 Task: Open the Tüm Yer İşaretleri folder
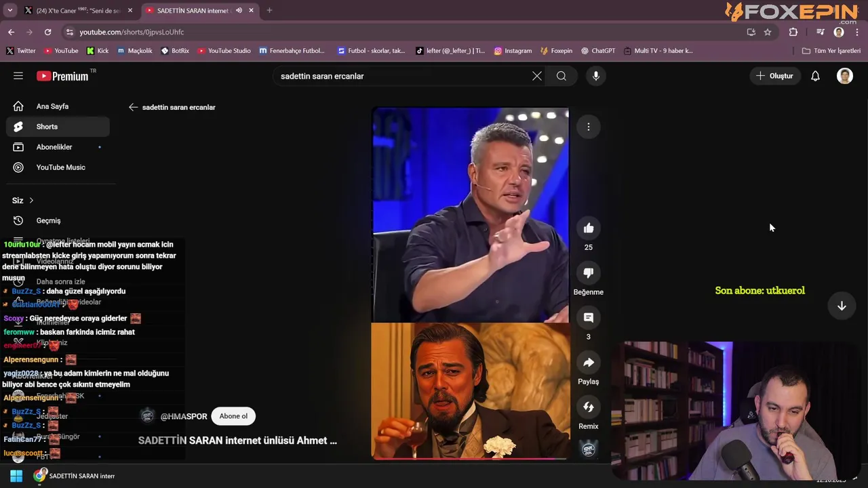tap(831, 51)
